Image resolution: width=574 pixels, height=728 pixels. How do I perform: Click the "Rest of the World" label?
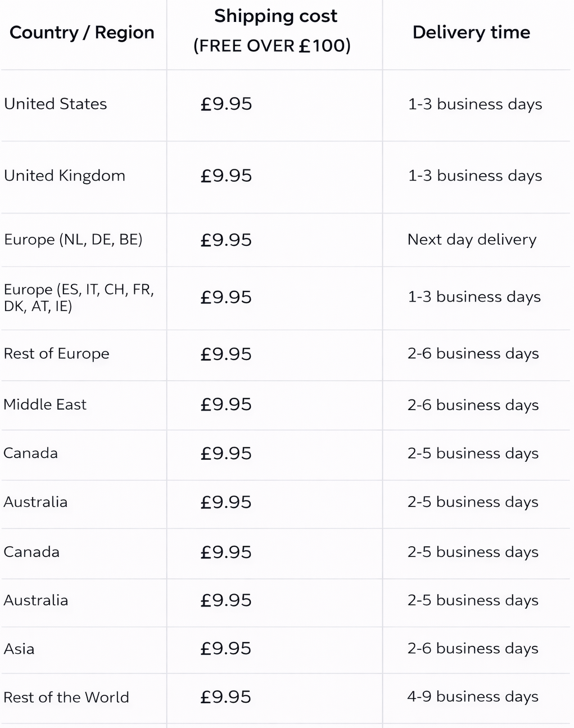pyautogui.click(x=66, y=698)
